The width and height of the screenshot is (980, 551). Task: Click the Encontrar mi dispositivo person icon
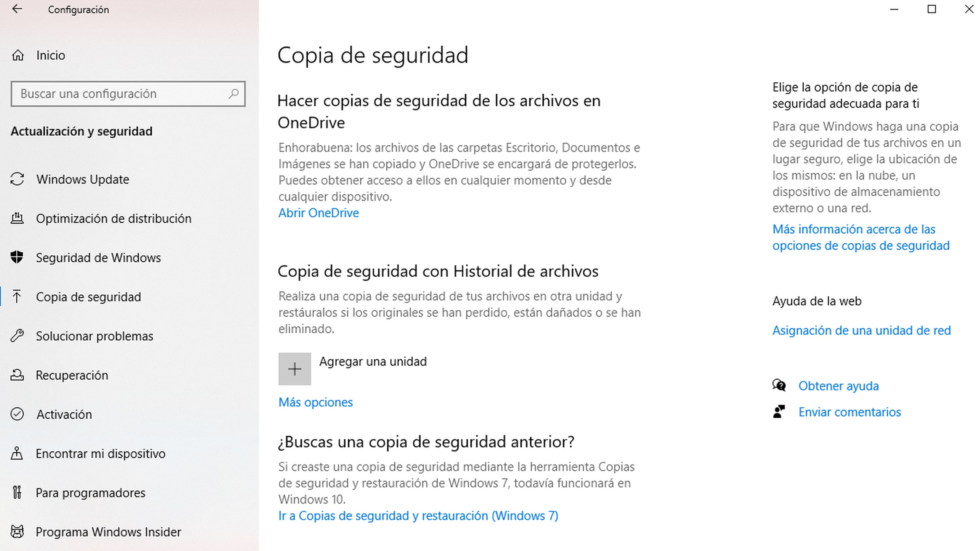point(17,453)
